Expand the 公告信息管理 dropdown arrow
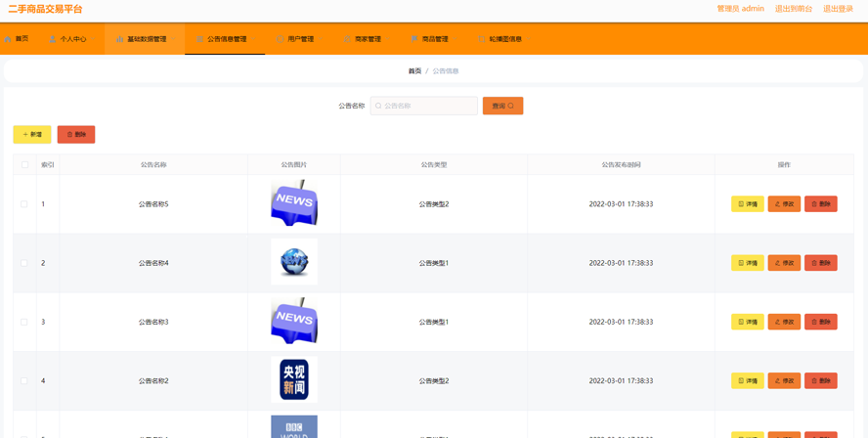Image resolution: width=868 pixels, height=438 pixels. tap(253, 39)
